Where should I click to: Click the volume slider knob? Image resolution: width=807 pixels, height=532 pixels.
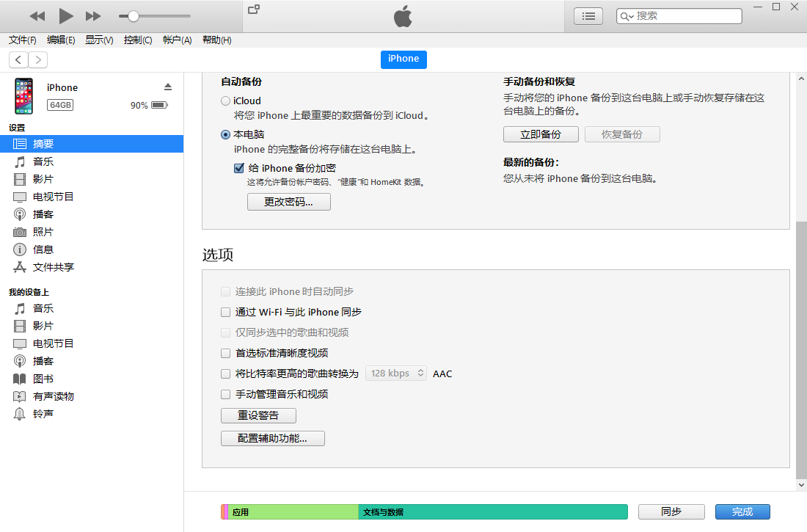pyautogui.click(x=134, y=16)
